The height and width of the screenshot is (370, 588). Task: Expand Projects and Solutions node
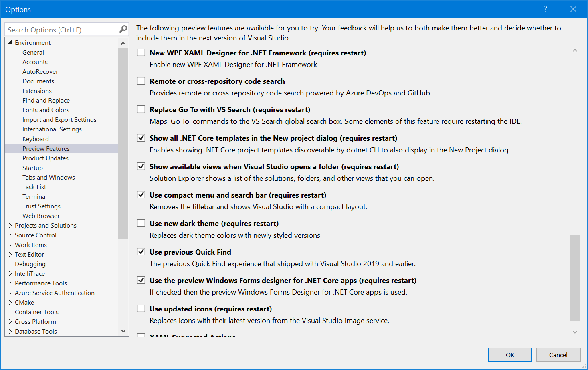click(x=10, y=225)
